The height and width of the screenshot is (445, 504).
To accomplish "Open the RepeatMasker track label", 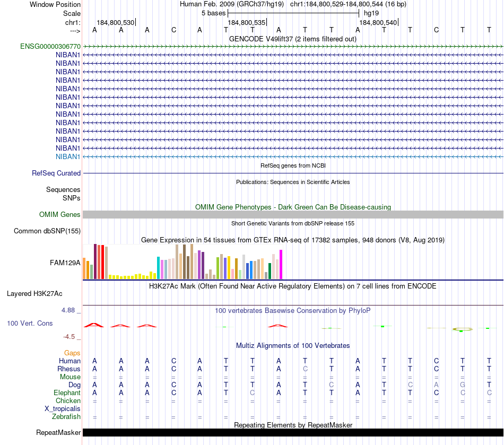I will pos(58,432).
